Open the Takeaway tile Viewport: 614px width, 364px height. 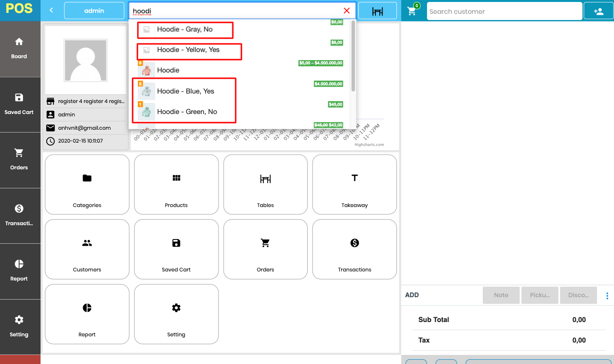click(354, 184)
